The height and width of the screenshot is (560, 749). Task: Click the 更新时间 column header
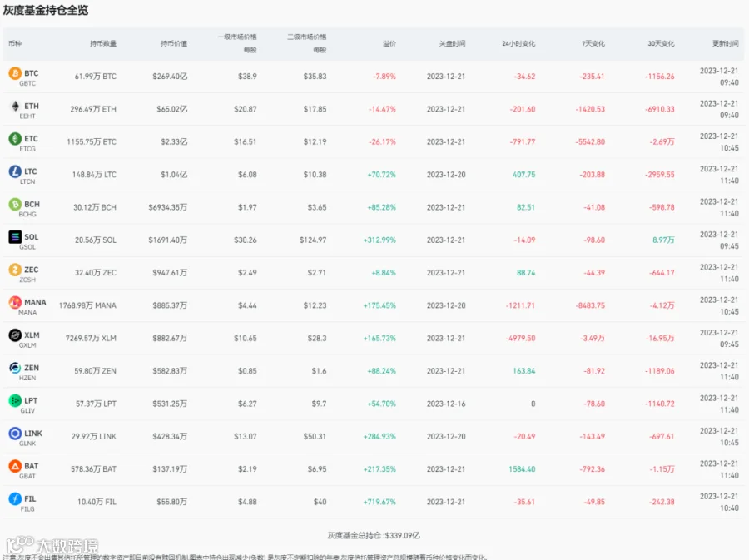coord(726,43)
